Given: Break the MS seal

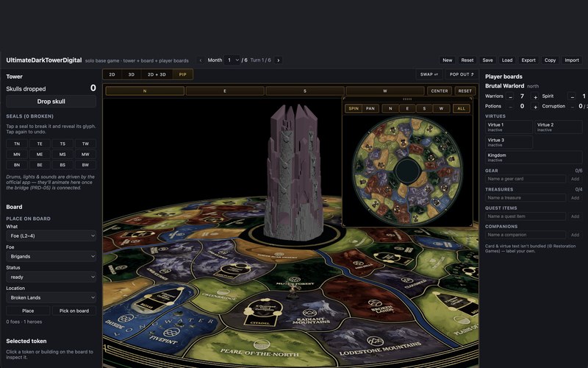Looking at the screenshot, I should click(62, 155).
